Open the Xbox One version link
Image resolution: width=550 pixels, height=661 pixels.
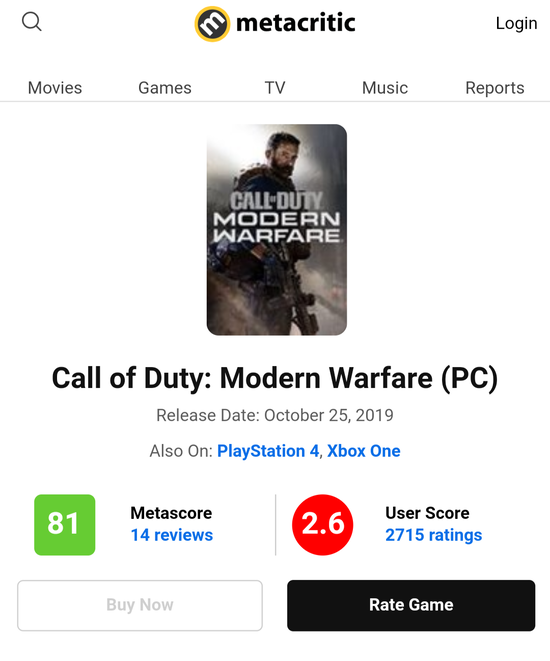point(364,451)
